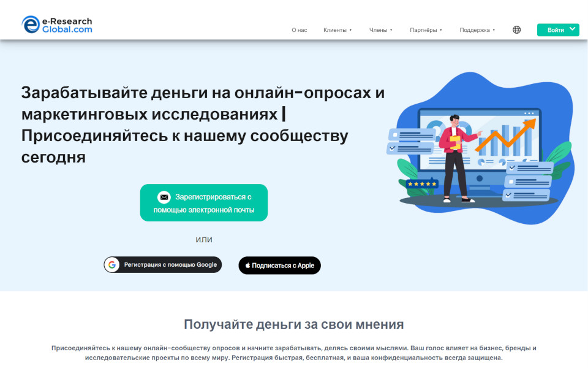This screenshot has height=368, width=588.
Task: Click the Регистрация с помощью Google button
Action: tap(162, 264)
